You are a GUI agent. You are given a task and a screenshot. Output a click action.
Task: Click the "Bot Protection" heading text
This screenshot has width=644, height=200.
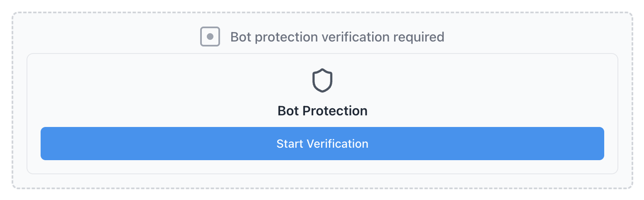[x=322, y=111]
